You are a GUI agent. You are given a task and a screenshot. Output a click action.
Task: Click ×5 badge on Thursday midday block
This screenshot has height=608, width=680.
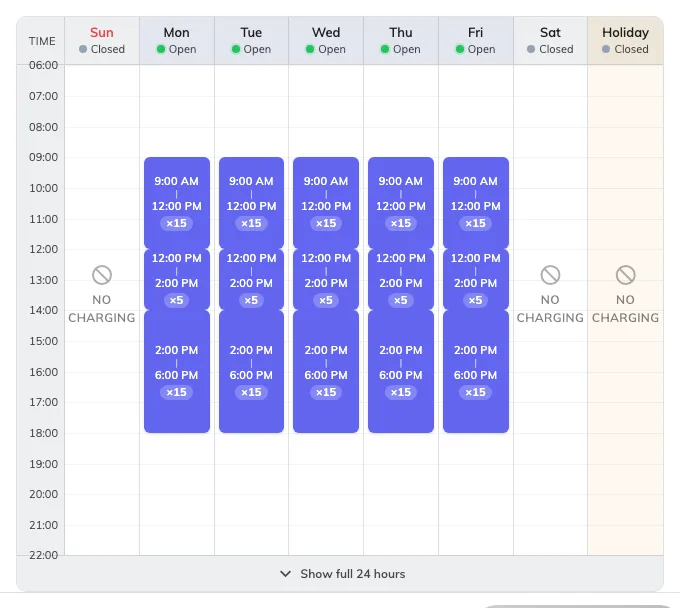pyautogui.click(x=401, y=300)
